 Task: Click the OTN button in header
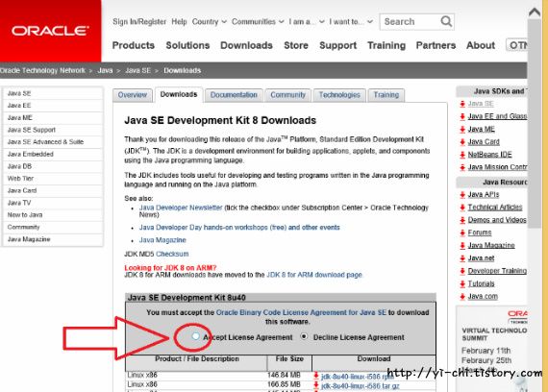point(516,45)
